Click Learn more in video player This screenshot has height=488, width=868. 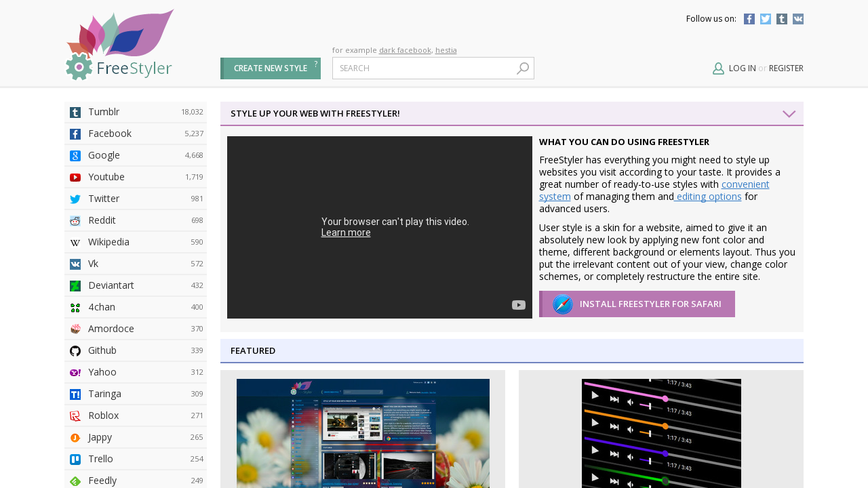click(346, 232)
